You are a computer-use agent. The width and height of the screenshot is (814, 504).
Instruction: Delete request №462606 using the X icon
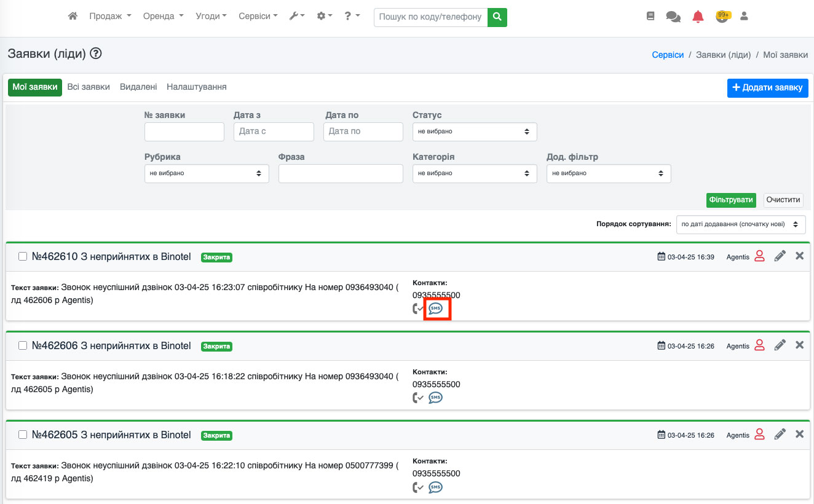[799, 345]
